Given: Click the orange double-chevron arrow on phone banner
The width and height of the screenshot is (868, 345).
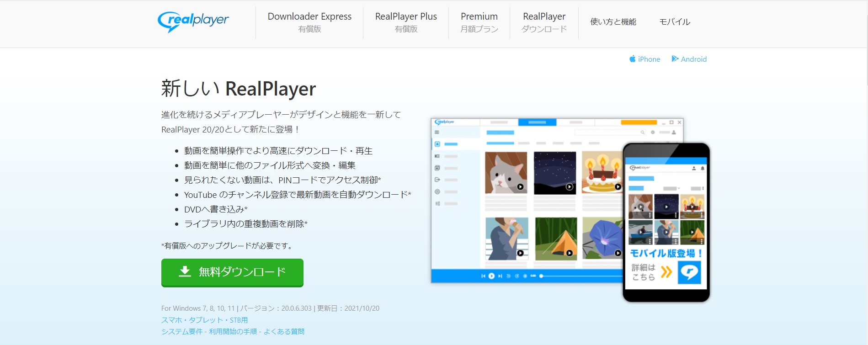Looking at the screenshot, I should (666, 272).
